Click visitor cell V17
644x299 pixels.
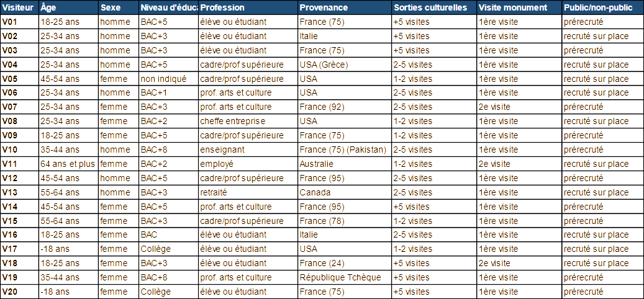coord(20,249)
